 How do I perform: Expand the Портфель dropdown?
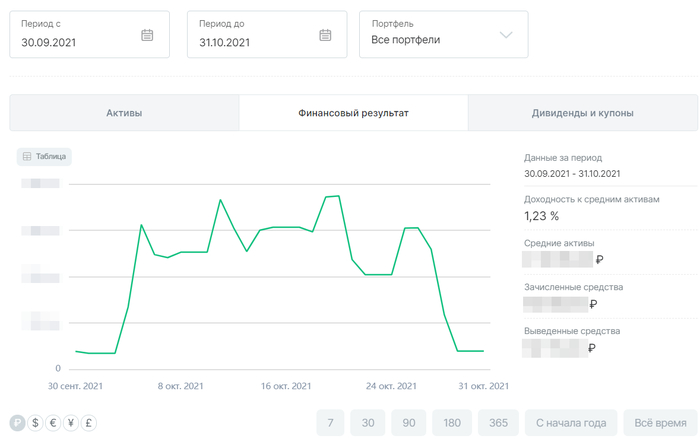point(443,34)
